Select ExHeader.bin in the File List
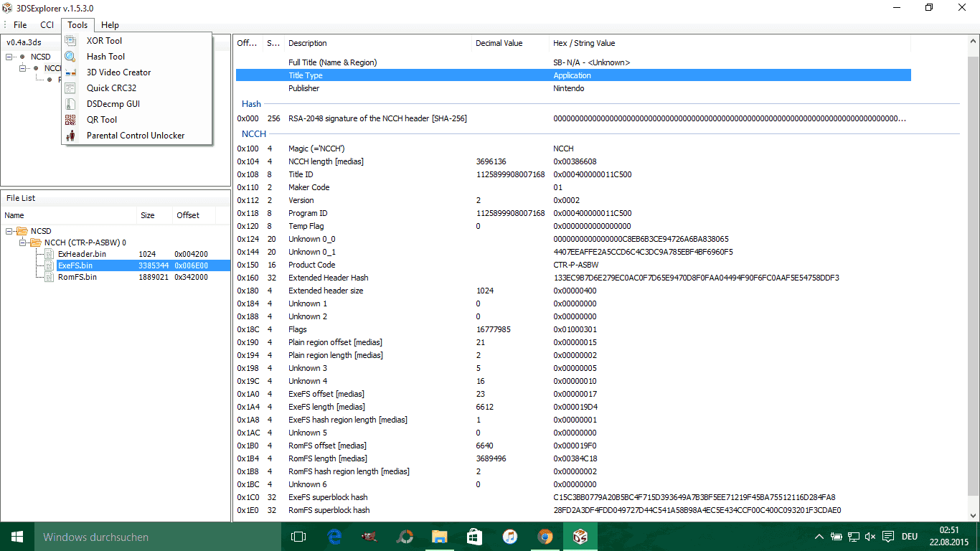Screen dimensions: 980x551 (82, 254)
